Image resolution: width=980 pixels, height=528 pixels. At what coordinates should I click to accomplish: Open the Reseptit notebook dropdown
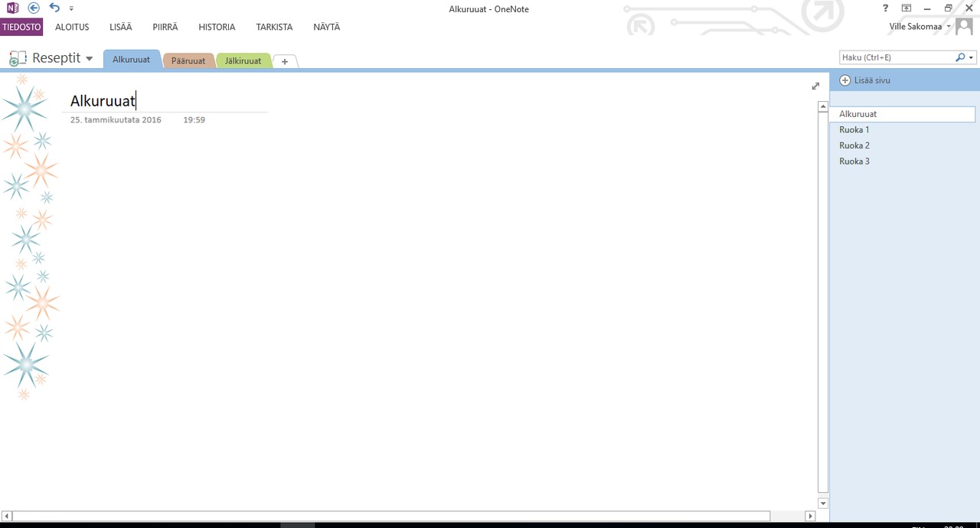(89, 59)
